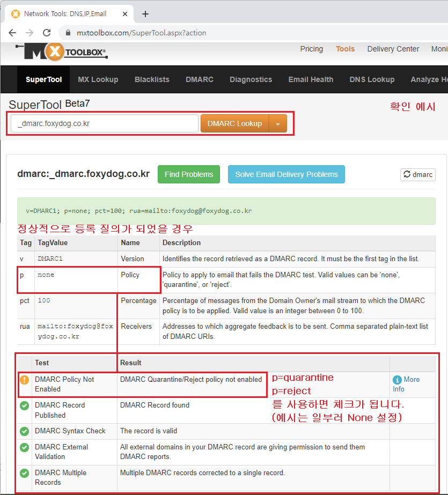Click 'DMARC External Validation' test name

point(62,452)
